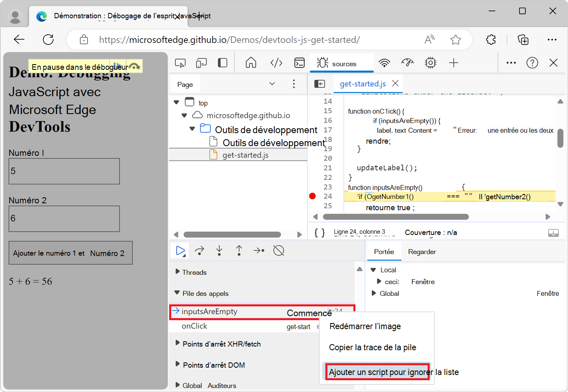Open the Elements tool icon
Viewport: 568px width, 392px height.
pos(276,63)
